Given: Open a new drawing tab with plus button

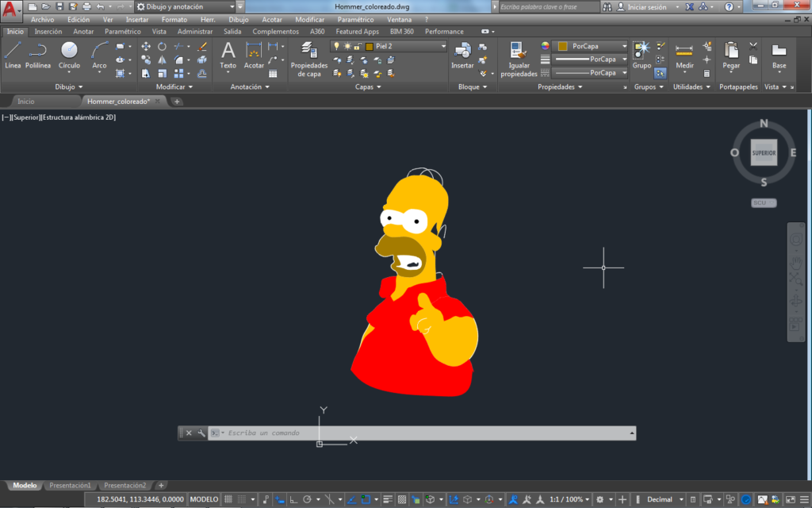Looking at the screenshot, I should (x=177, y=101).
